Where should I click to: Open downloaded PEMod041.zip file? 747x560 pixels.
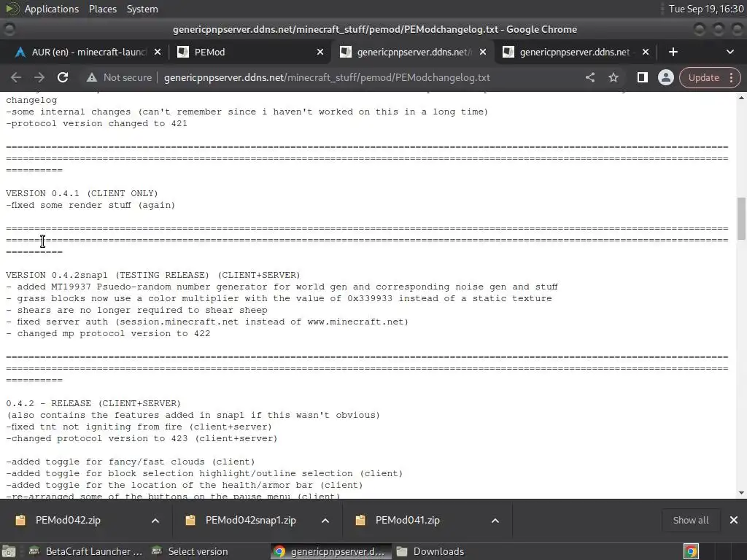click(x=407, y=520)
